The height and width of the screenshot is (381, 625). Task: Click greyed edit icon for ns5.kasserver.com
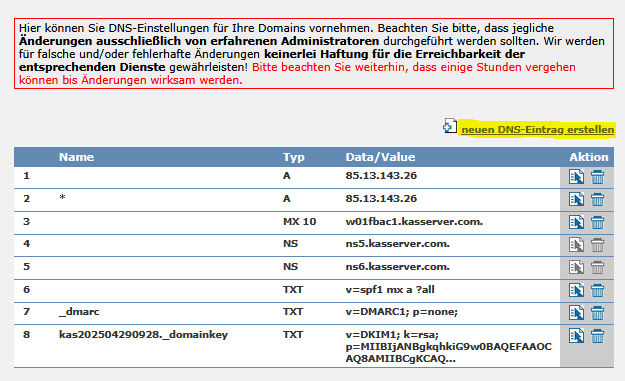576,245
